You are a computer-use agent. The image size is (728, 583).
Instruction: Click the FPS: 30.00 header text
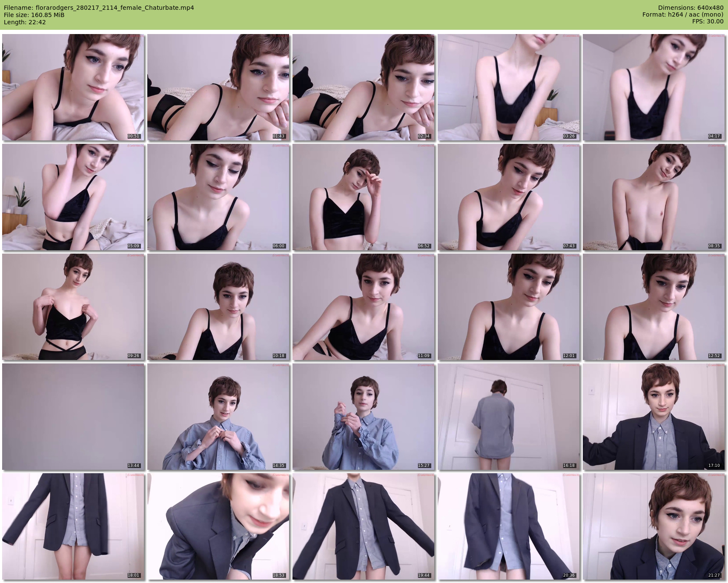click(708, 21)
